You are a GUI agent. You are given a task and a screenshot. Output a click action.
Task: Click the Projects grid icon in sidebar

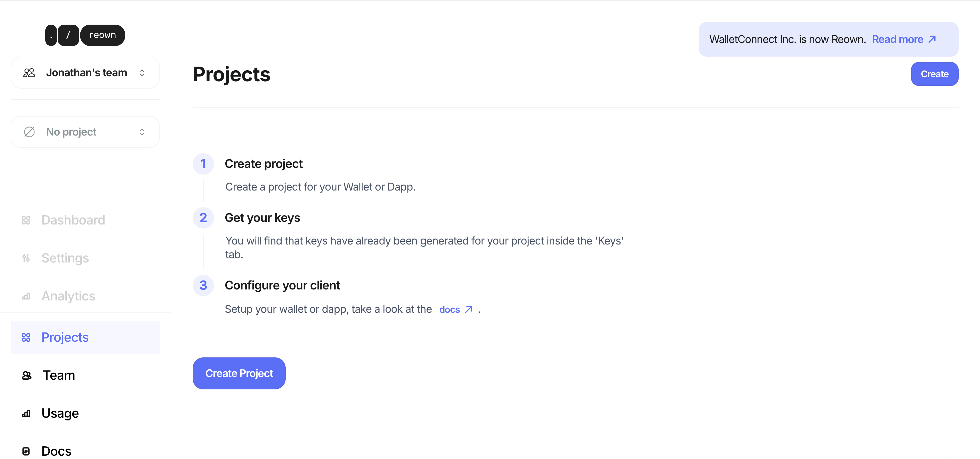[26, 337]
